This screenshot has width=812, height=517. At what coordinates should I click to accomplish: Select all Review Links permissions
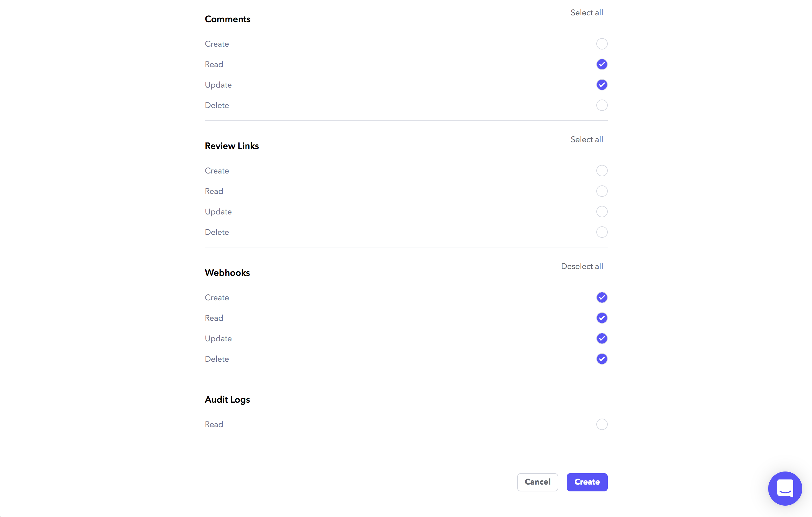(586, 140)
